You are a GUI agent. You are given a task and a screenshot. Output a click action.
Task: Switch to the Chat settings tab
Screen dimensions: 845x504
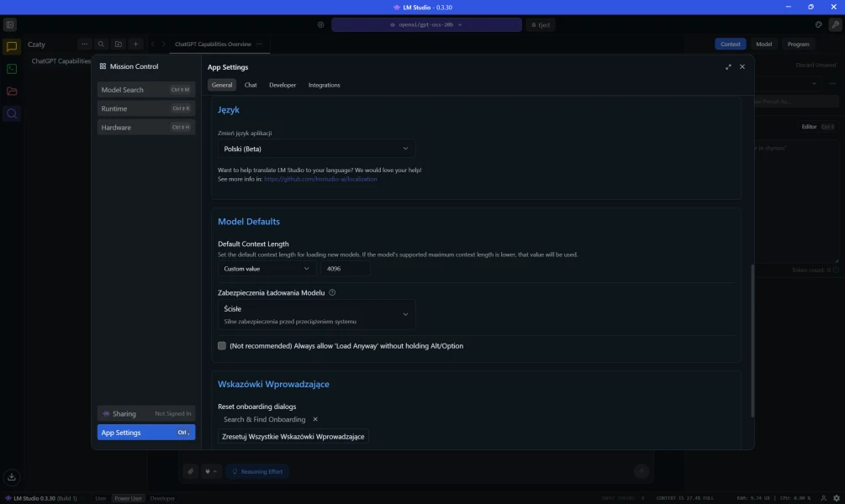click(x=251, y=85)
